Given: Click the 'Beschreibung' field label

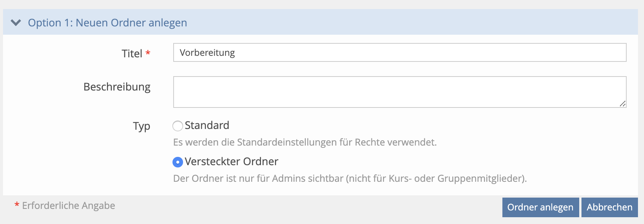Looking at the screenshot, I should click(x=117, y=87).
